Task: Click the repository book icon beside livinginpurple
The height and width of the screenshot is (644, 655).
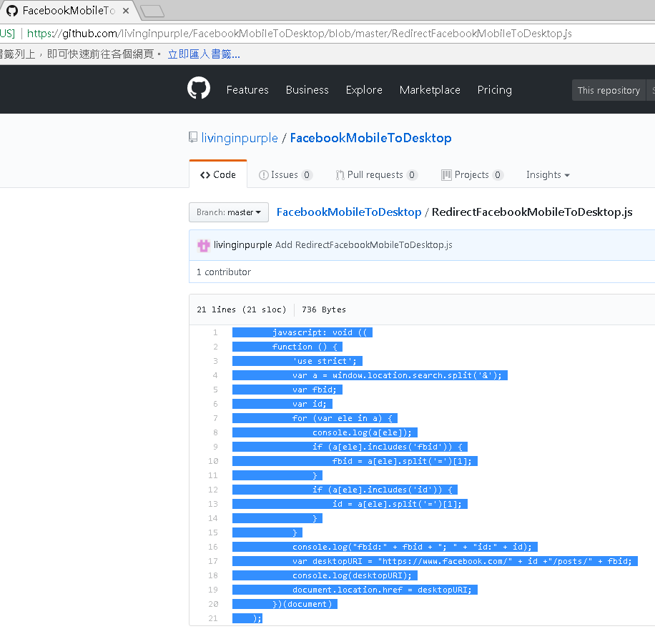Action: coord(193,137)
